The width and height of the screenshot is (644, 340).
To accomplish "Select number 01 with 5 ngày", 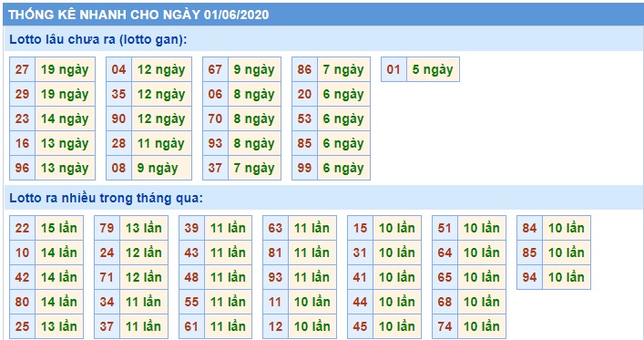I will point(394,69).
